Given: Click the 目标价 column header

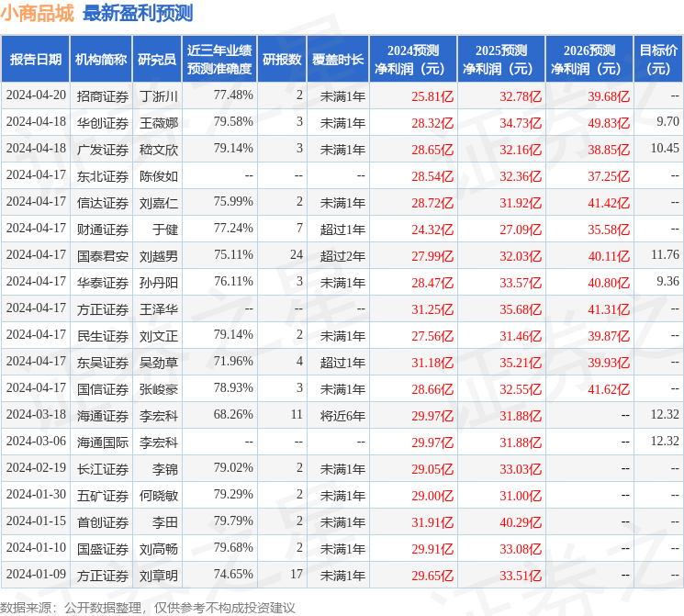Looking at the screenshot, I should (x=657, y=60).
